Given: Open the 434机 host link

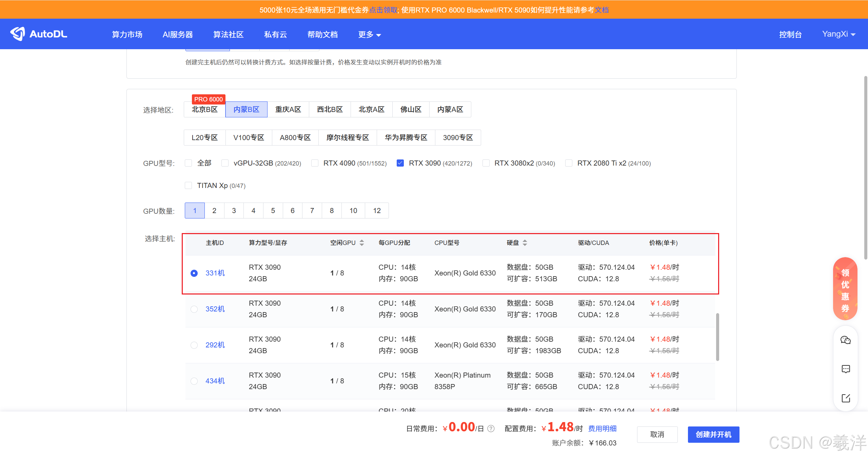Looking at the screenshot, I should tap(215, 381).
